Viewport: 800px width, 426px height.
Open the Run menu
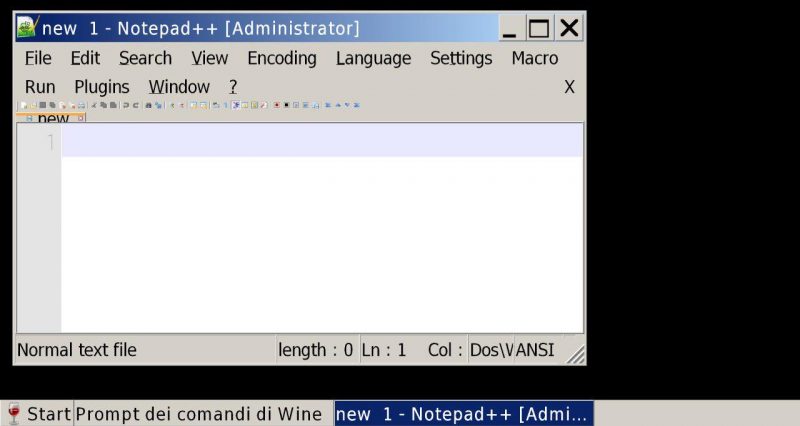tap(40, 87)
